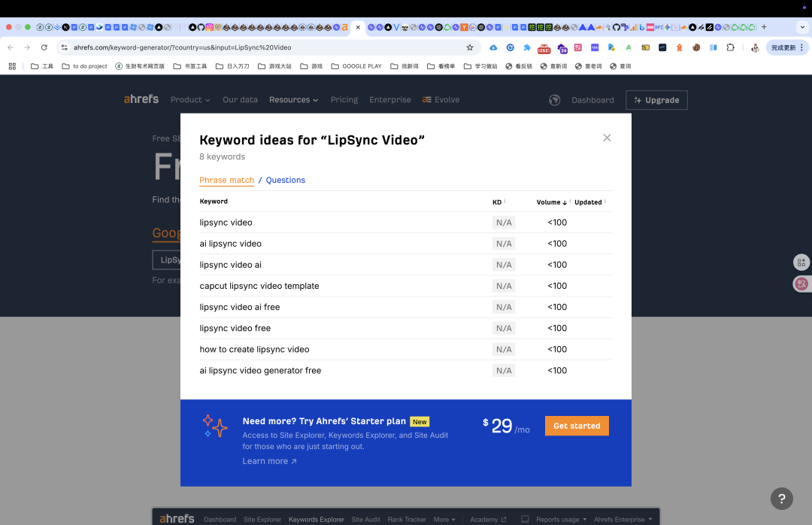Click the purple TDK extension icon
Screen dimensions: 812x525
tap(595, 47)
